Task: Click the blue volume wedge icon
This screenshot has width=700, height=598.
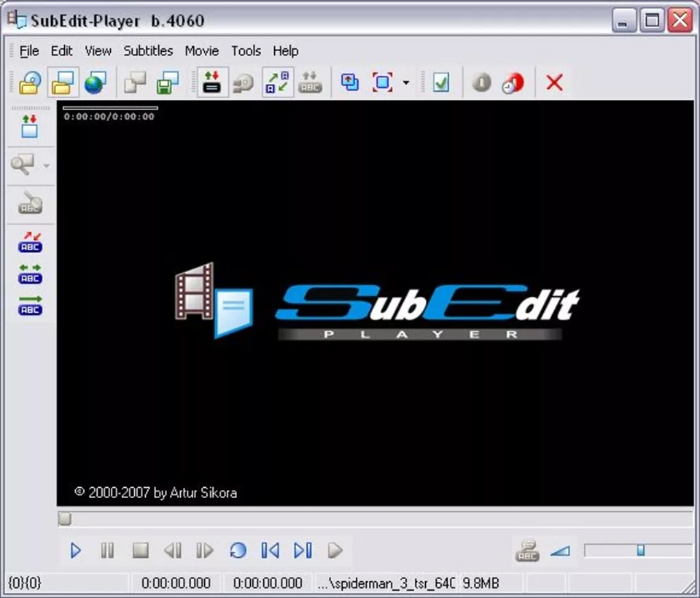Action: 560,551
